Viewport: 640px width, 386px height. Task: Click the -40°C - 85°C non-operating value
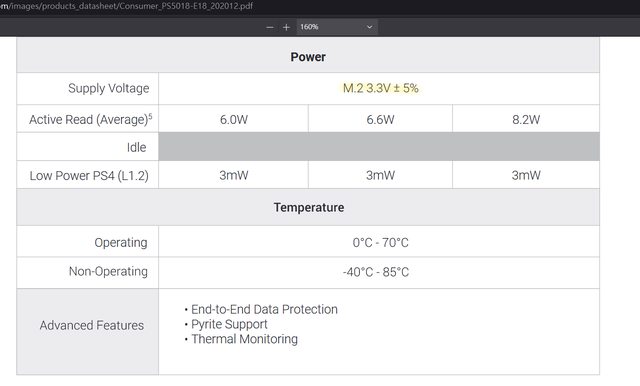point(376,272)
